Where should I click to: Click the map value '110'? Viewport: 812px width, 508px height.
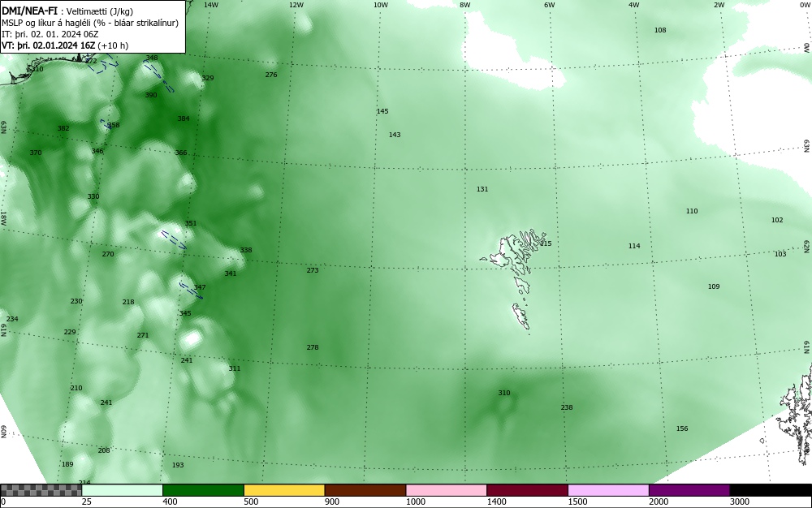pos(692,210)
